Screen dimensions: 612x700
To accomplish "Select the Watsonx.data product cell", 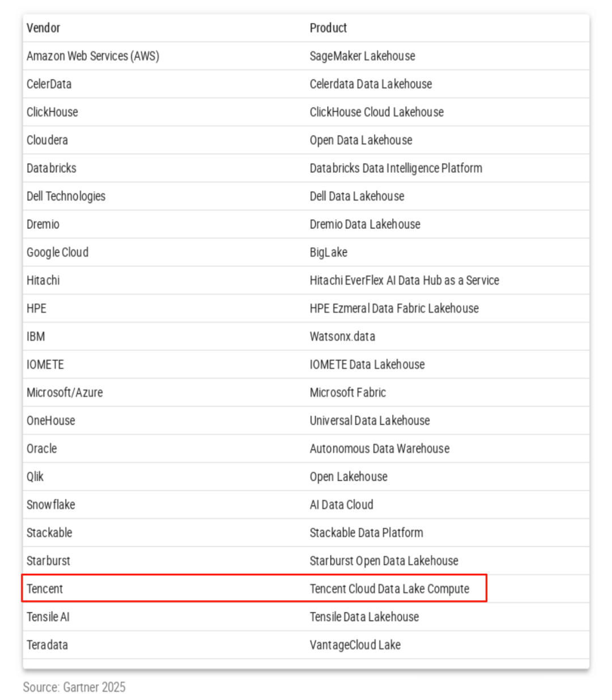I will (342, 337).
